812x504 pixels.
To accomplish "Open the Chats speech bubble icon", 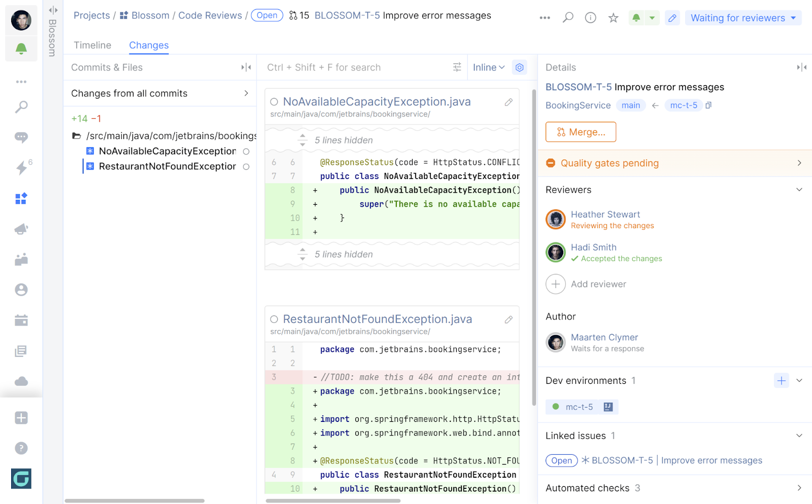I will (x=21, y=137).
